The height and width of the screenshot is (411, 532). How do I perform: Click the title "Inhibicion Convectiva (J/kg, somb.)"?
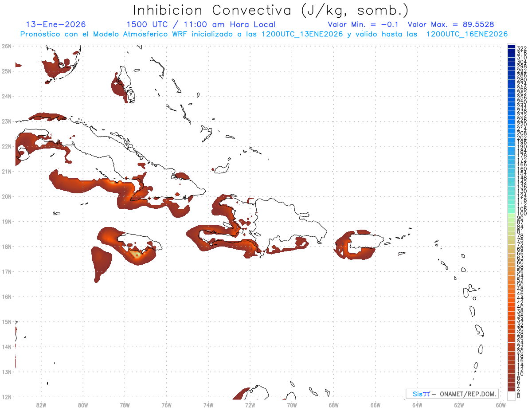(271, 10)
